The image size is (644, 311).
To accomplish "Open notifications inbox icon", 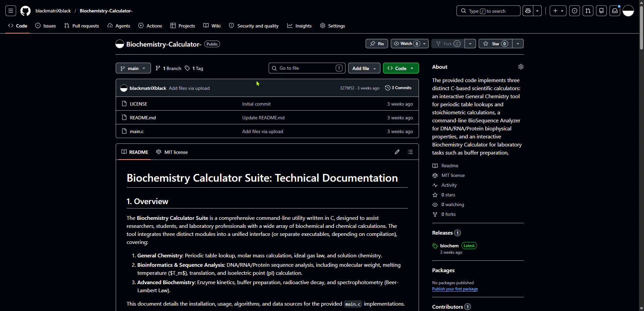I will pos(615,11).
